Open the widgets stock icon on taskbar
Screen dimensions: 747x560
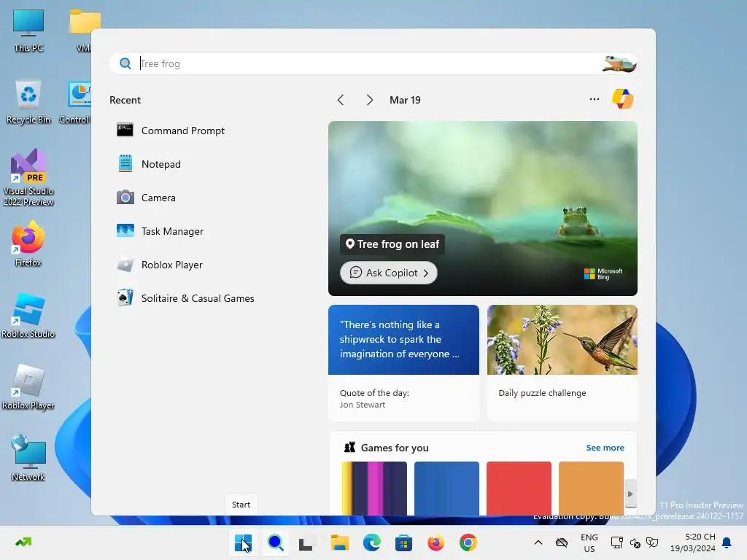(x=23, y=542)
